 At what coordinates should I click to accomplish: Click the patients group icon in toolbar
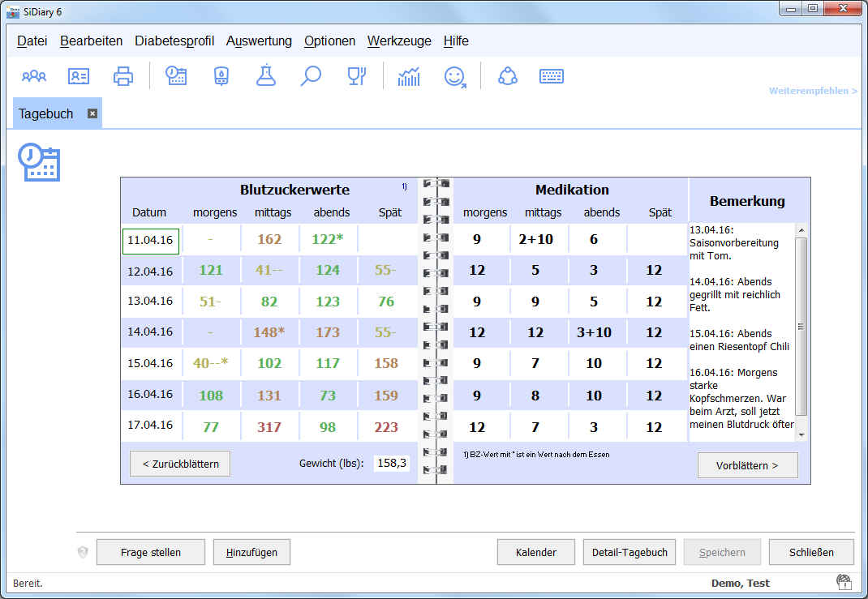pos(34,76)
